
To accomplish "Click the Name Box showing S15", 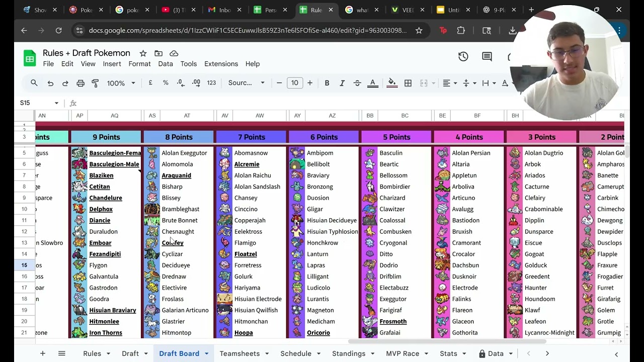I will (39, 103).
